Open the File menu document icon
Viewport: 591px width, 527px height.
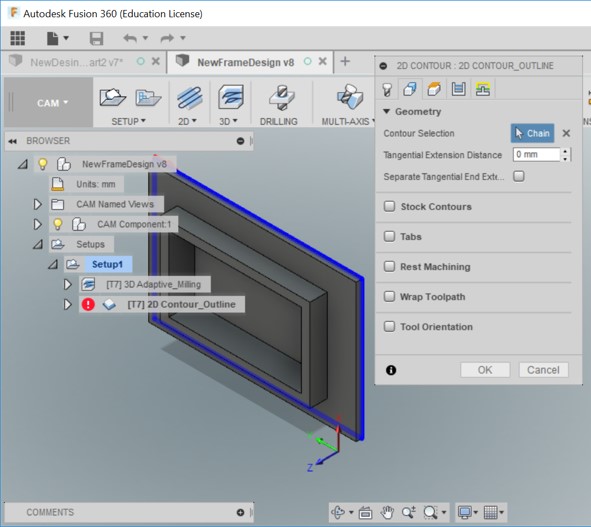pyautogui.click(x=52, y=38)
